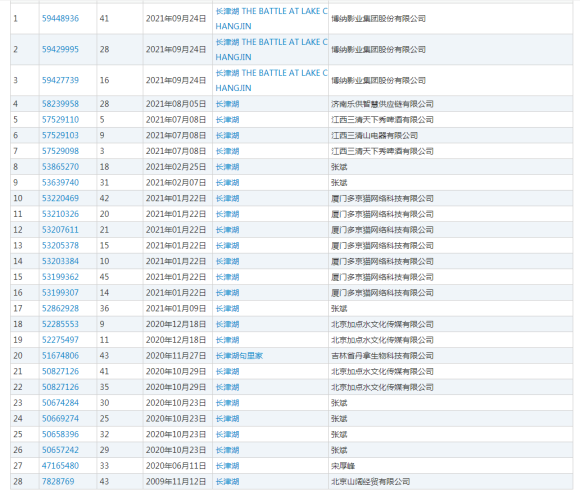Open application number 50674284

(60, 403)
